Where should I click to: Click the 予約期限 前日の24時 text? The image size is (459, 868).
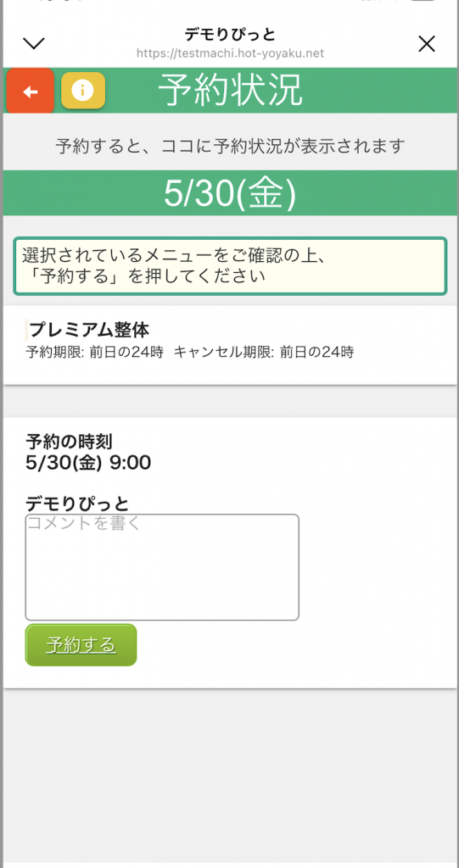[x=95, y=352]
